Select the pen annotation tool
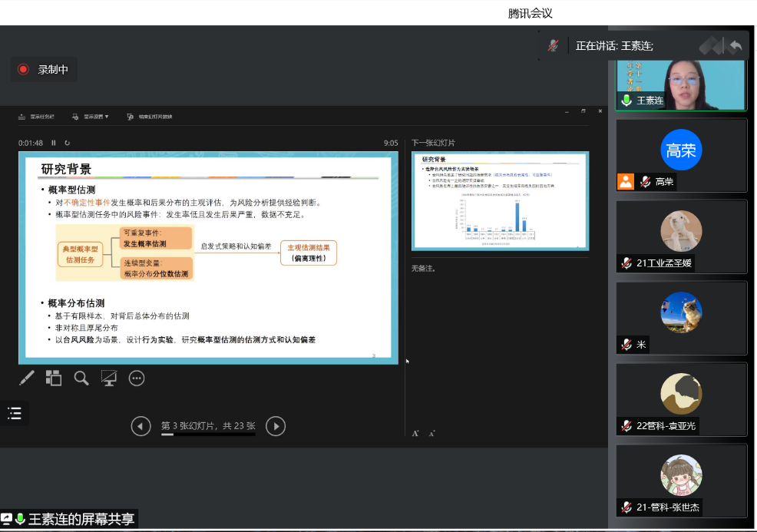This screenshot has width=757, height=532. 26,378
